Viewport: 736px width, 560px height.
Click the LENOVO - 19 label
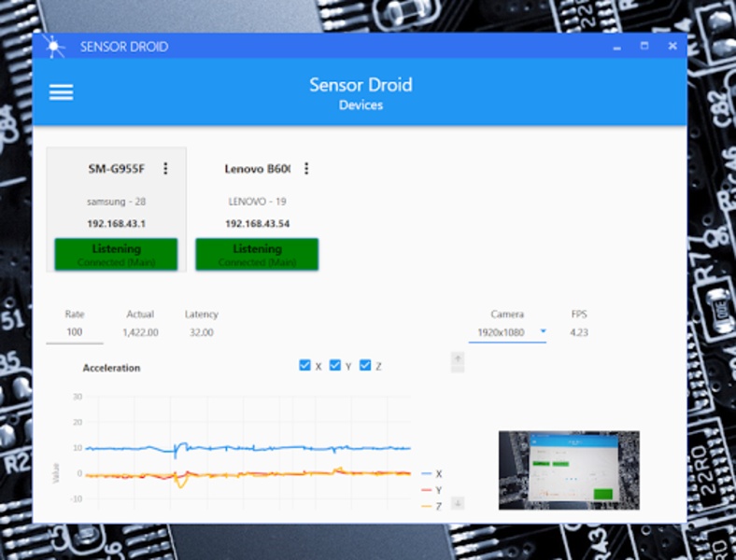(x=257, y=202)
